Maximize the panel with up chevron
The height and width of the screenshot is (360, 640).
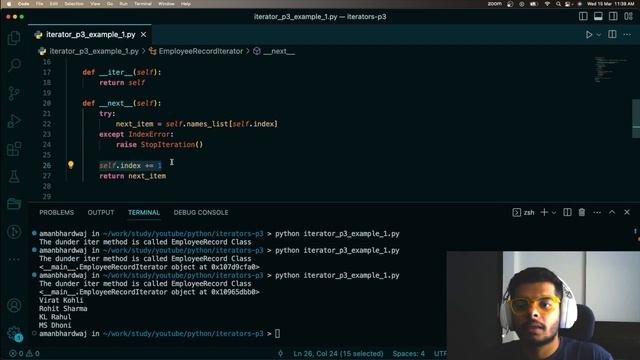[x=612, y=212]
